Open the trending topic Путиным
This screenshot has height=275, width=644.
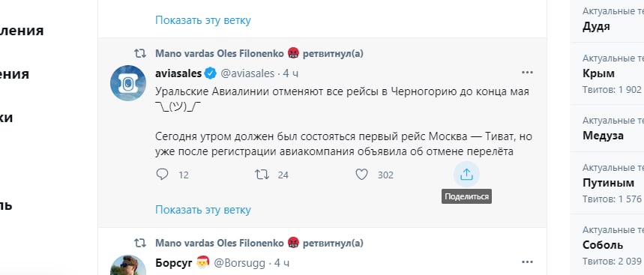607,183
